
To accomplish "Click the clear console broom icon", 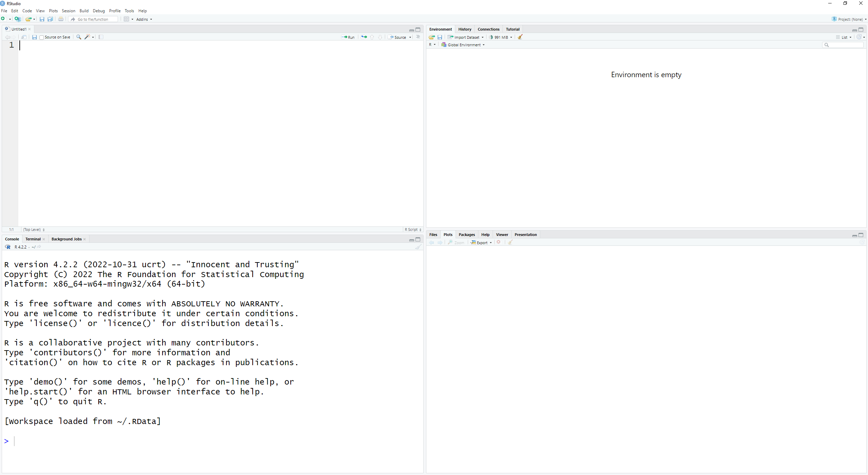I will (x=418, y=247).
